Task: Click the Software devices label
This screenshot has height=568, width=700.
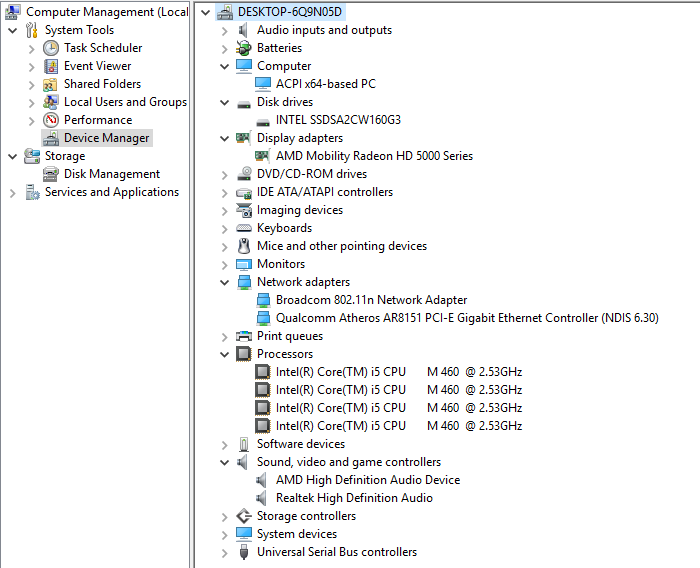Action: pos(301,444)
